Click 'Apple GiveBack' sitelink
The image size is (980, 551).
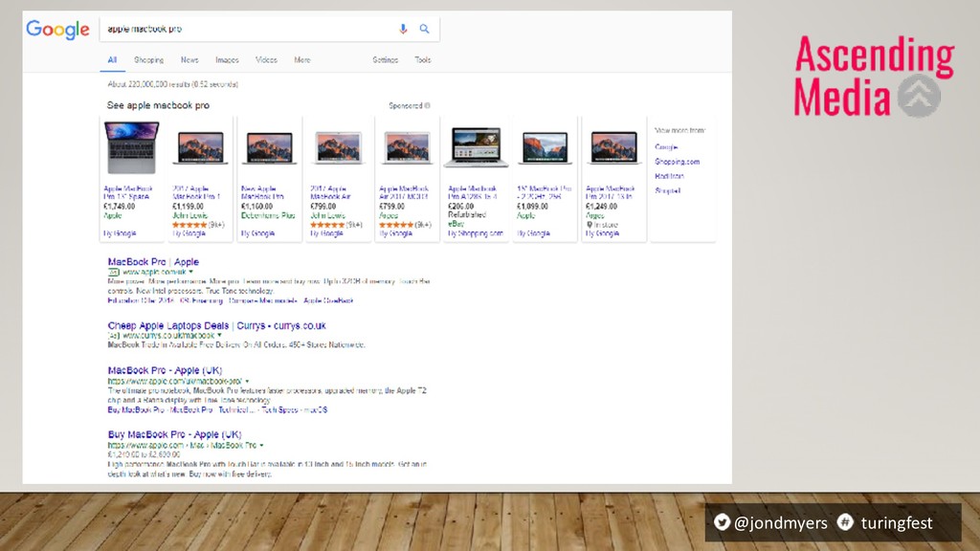point(328,300)
